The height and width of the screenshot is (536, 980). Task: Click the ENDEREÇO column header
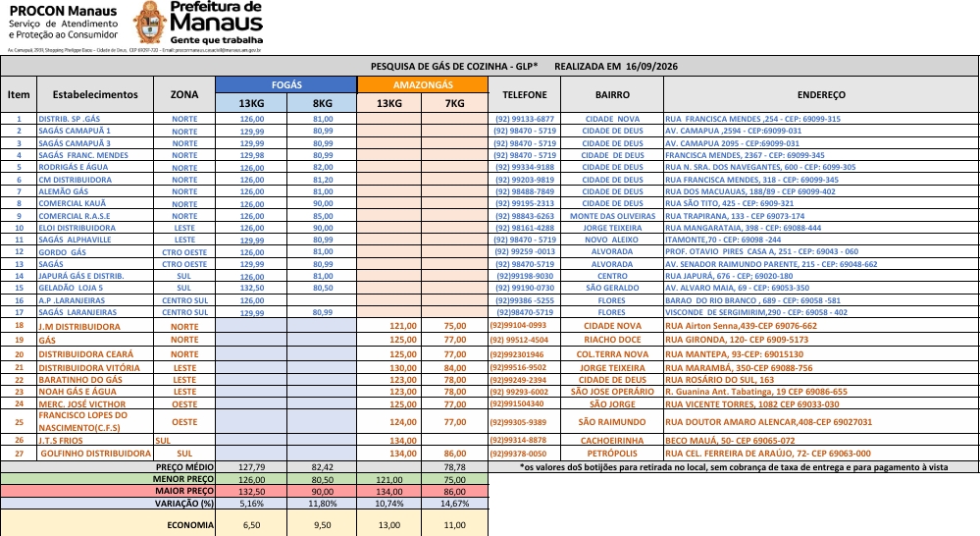pyautogui.click(x=821, y=94)
